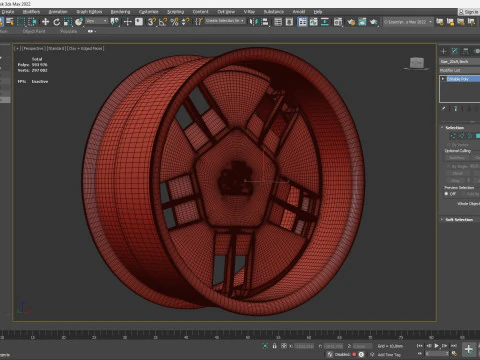Click the Select and Place tool

point(79,22)
